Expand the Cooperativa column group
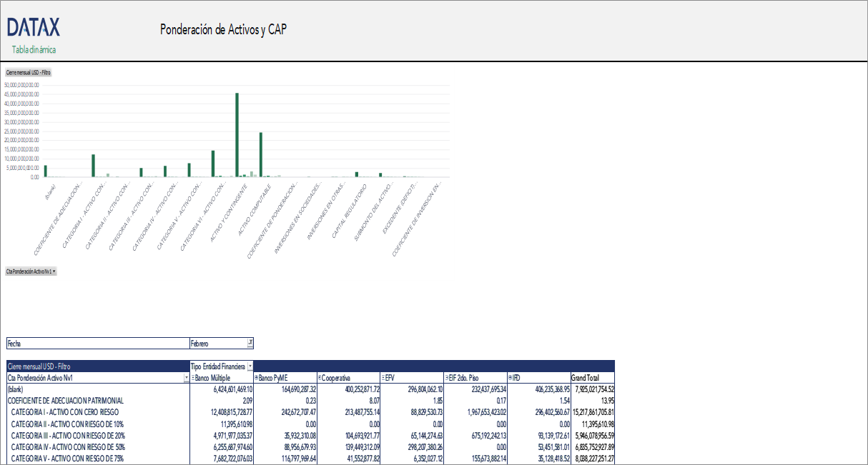Viewport: 868px width, 465px height. (319, 378)
